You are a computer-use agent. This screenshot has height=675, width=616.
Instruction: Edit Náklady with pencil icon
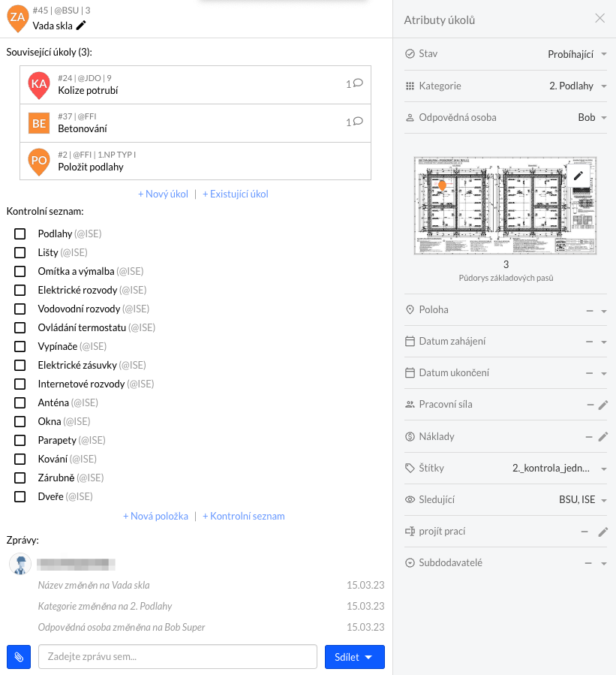(x=603, y=436)
